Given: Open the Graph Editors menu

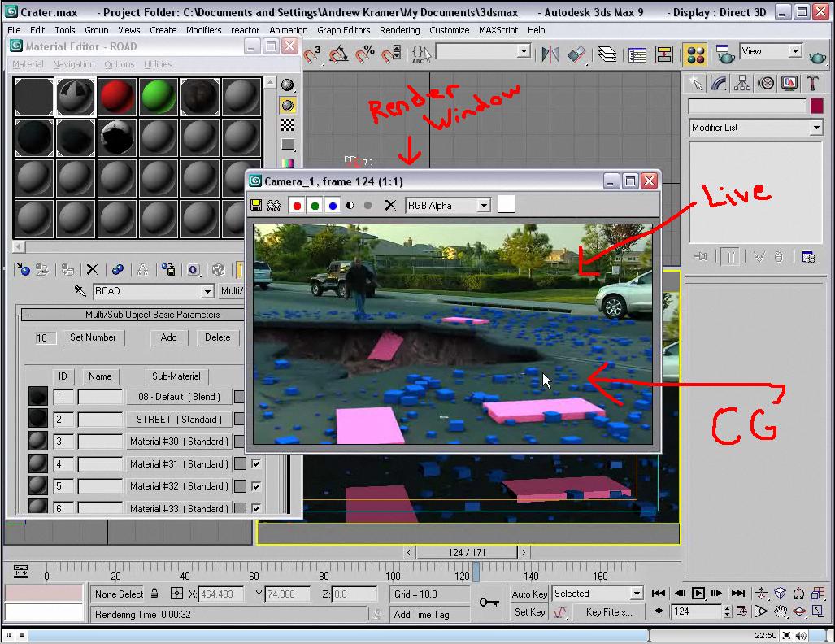Looking at the screenshot, I should coord(343,30).
